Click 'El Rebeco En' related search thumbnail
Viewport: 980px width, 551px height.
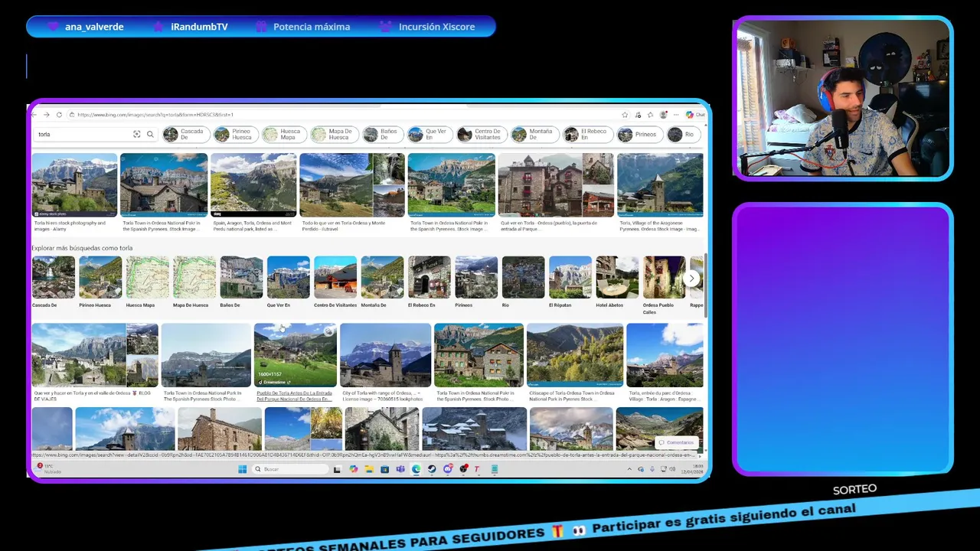click(x=430, y=277)
